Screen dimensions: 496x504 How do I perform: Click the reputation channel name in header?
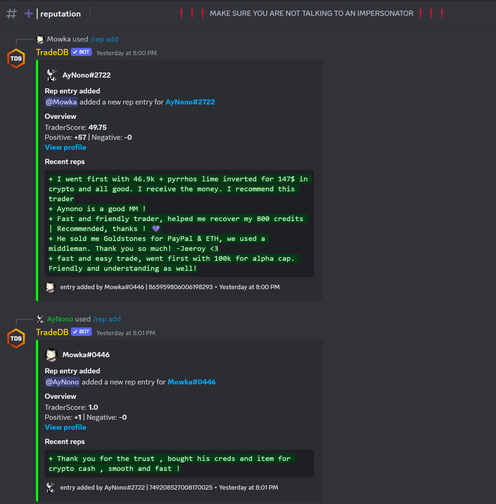click(x=61, y=14)
